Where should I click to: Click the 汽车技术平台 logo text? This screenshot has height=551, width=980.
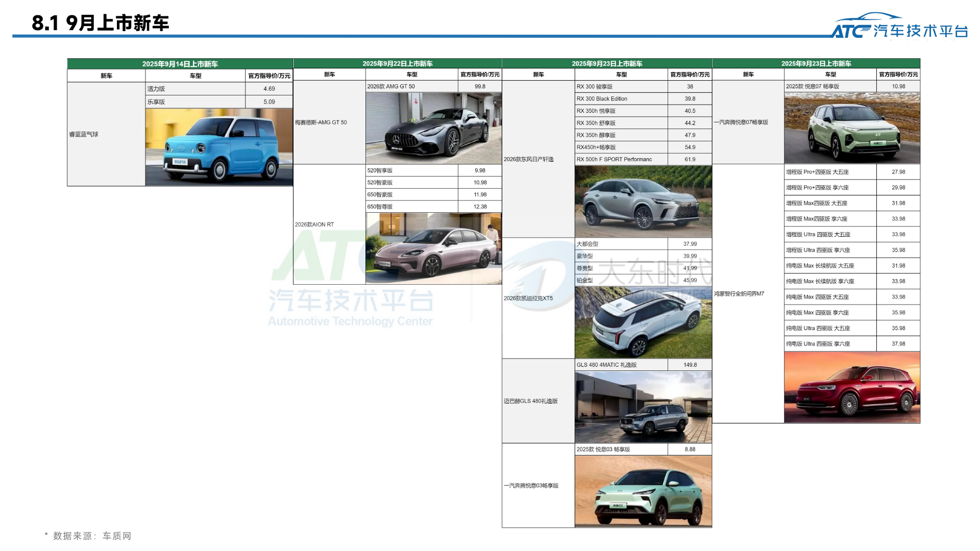(920, 31)
